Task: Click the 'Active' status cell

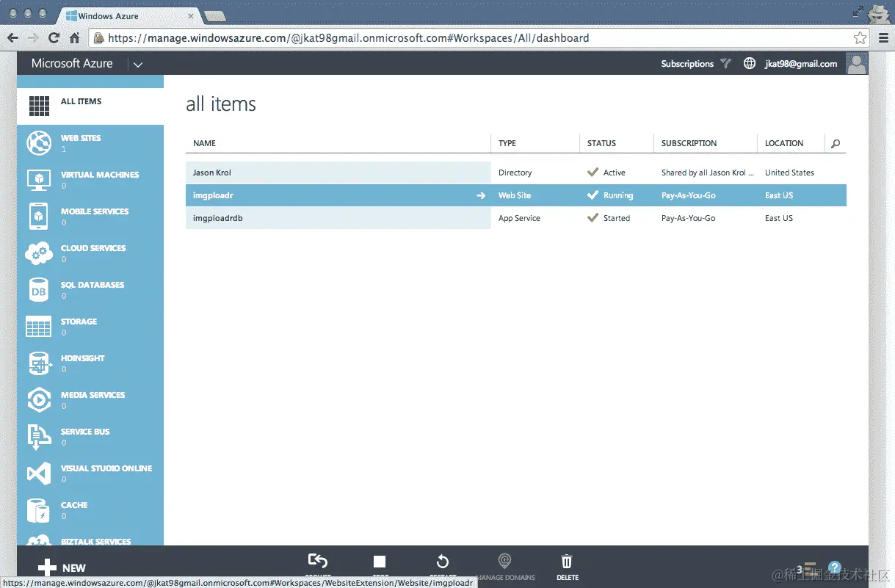Action: [x=615, y=173]
